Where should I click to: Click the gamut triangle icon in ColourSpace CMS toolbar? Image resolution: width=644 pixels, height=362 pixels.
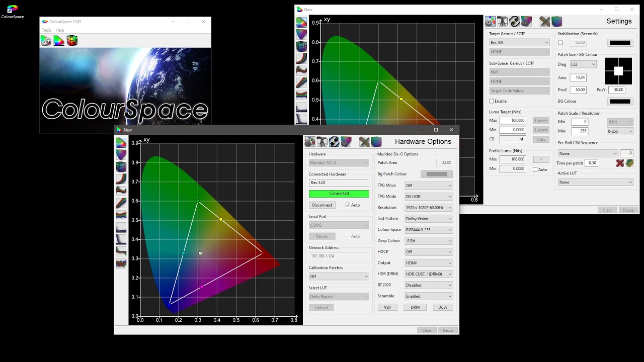point(59,41)
